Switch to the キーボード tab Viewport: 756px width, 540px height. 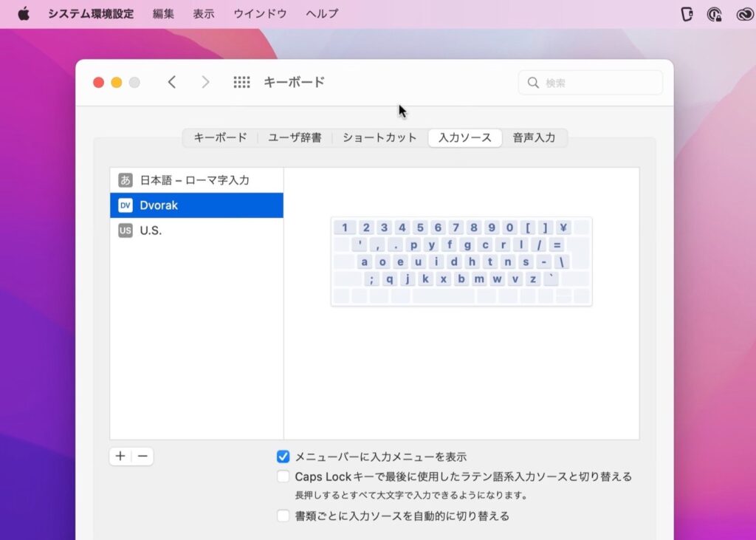click(x=220, y=137)
